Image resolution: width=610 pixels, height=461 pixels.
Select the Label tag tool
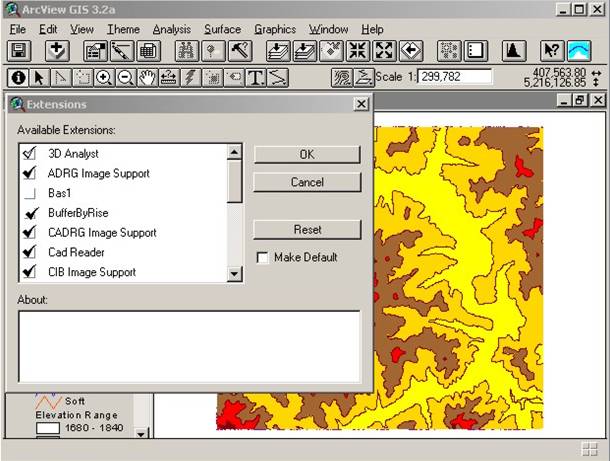pyautogui.click(x=234, y=77)
